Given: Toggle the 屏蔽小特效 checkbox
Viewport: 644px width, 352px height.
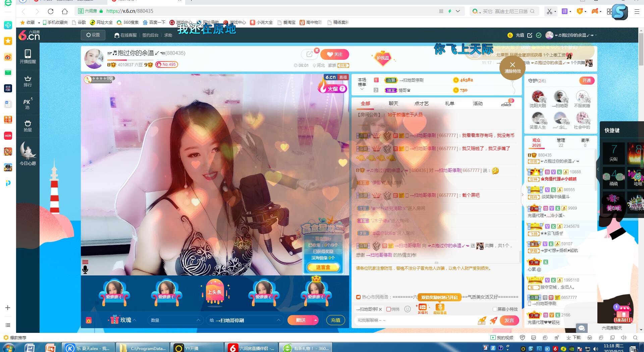Looking at the screenshot, I should [495, 309].
